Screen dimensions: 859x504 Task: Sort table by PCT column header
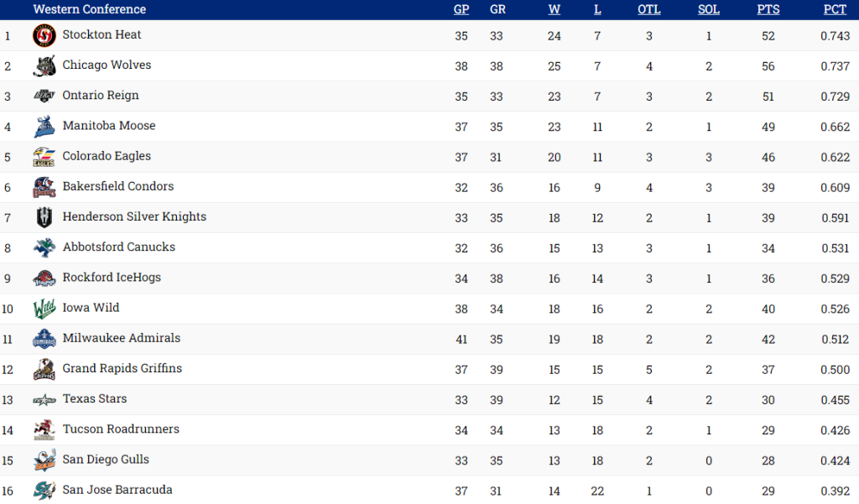(x=834, y=9)
